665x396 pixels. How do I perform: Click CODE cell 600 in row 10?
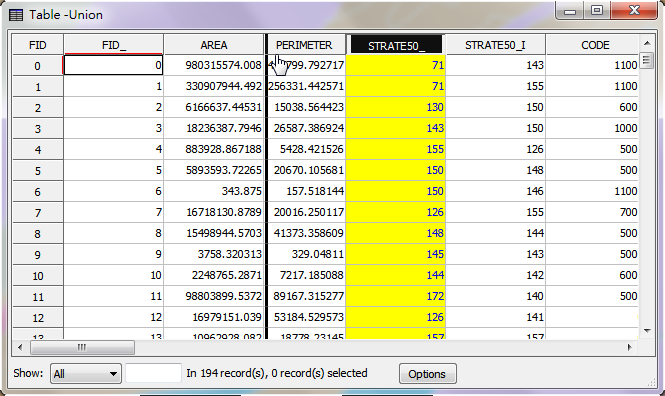tap(592, 275)
